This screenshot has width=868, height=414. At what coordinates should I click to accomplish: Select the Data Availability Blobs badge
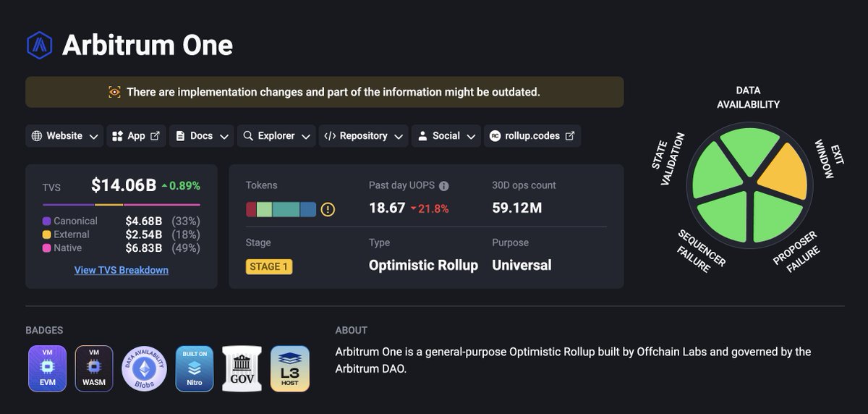pos(144,368)
